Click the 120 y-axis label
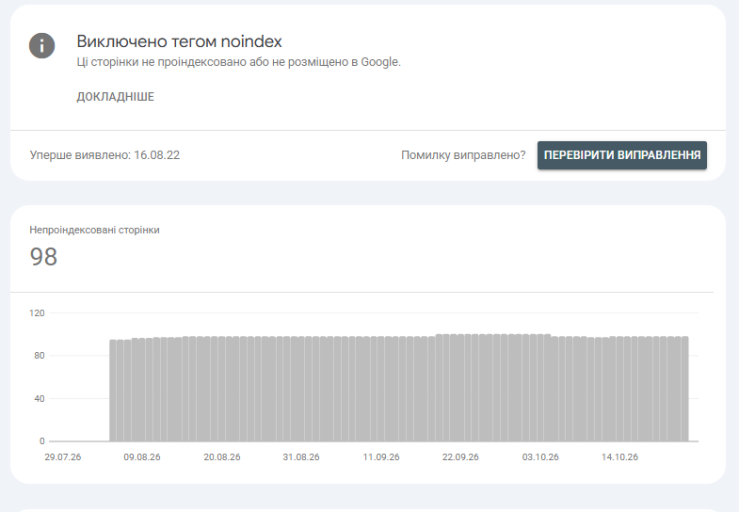Viewport: 739px width, 512px height. [37, 313]
